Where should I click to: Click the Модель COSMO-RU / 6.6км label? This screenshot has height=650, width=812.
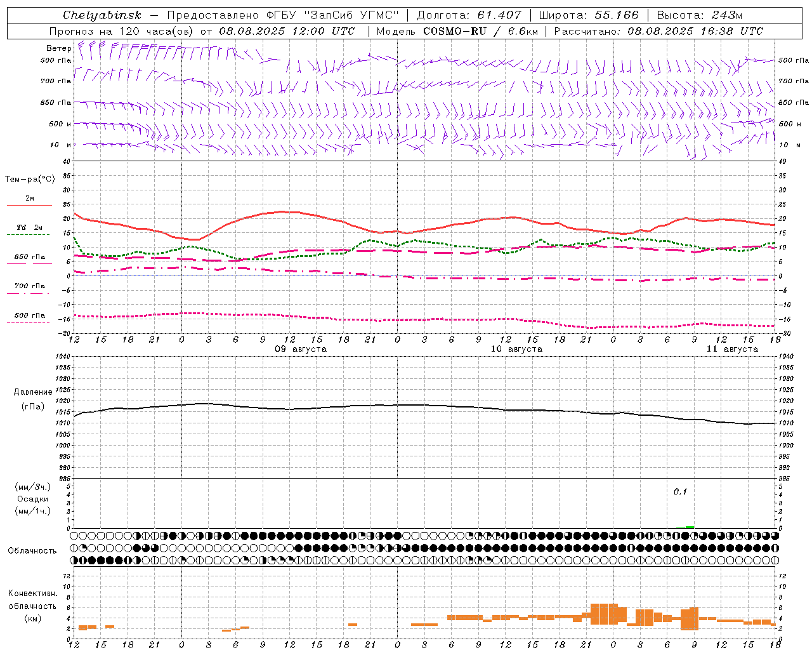coord(457,31)
